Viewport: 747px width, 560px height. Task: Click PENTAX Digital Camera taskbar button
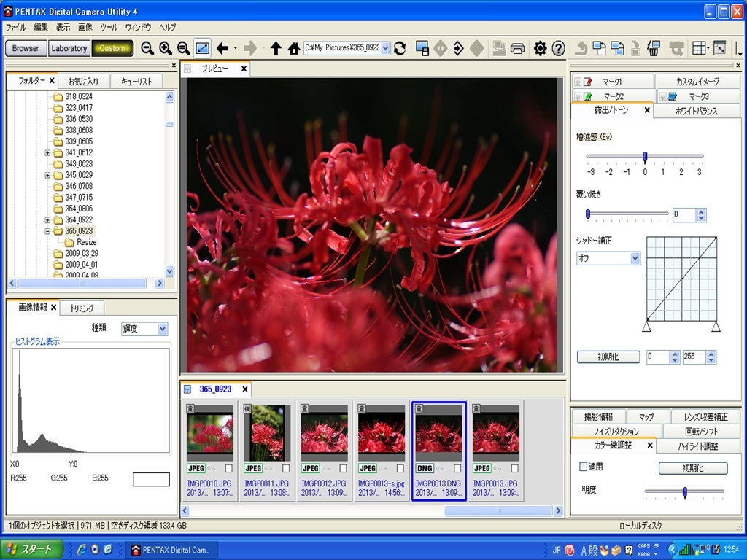coord(171,550)
